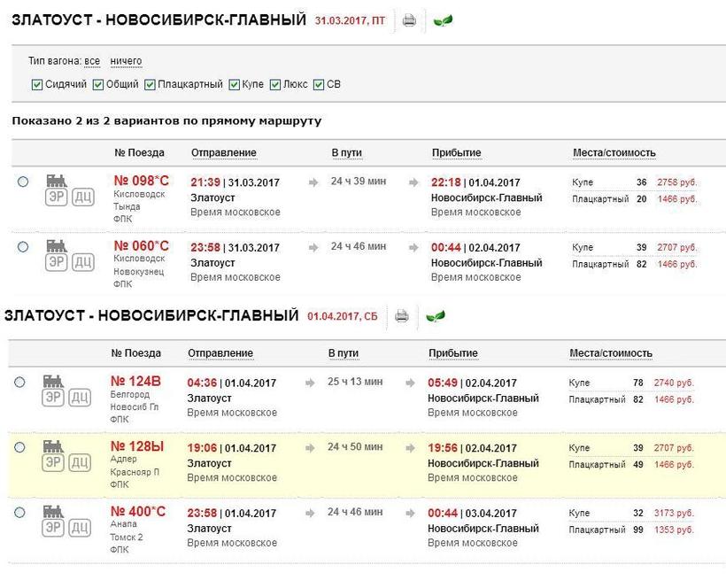
Task: Uncheck the Сидячий carriage type checkbox
Action: coord(36,85)
